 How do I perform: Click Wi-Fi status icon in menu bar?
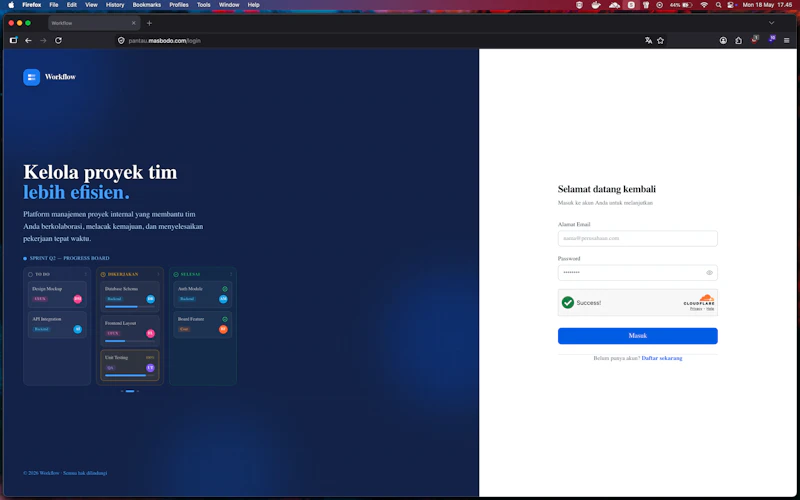click(704, 5)
